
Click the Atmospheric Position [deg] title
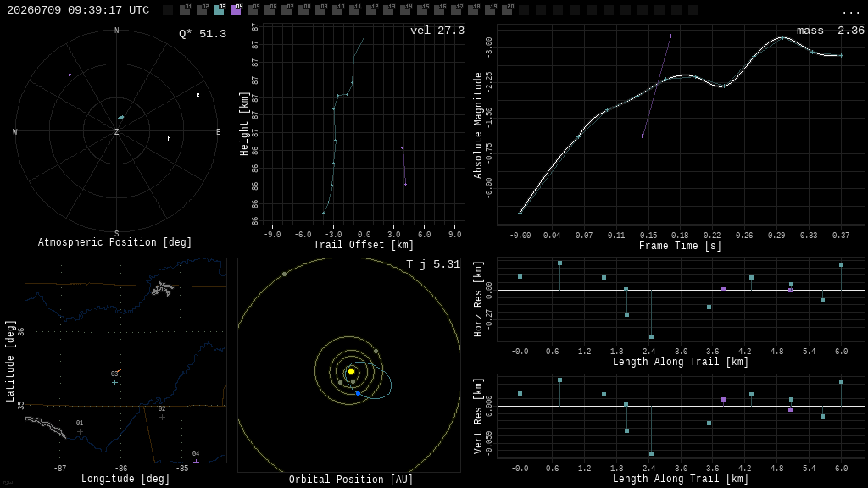[x=114, y=242]
